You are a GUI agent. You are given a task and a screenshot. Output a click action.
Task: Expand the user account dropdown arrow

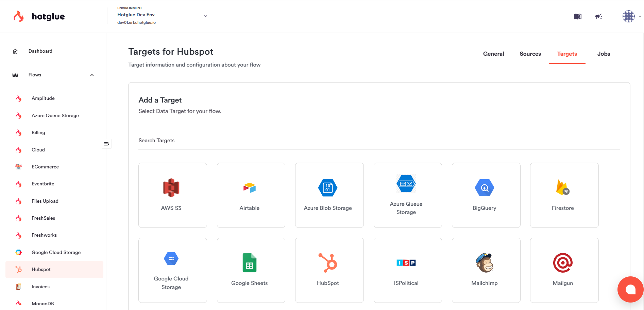[640, 16]
